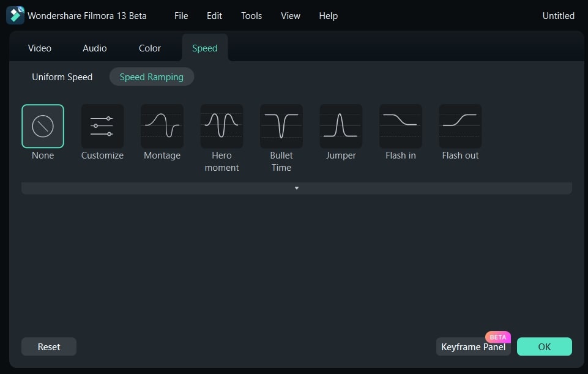Switch to the Color tab

[x=150, y=48]
